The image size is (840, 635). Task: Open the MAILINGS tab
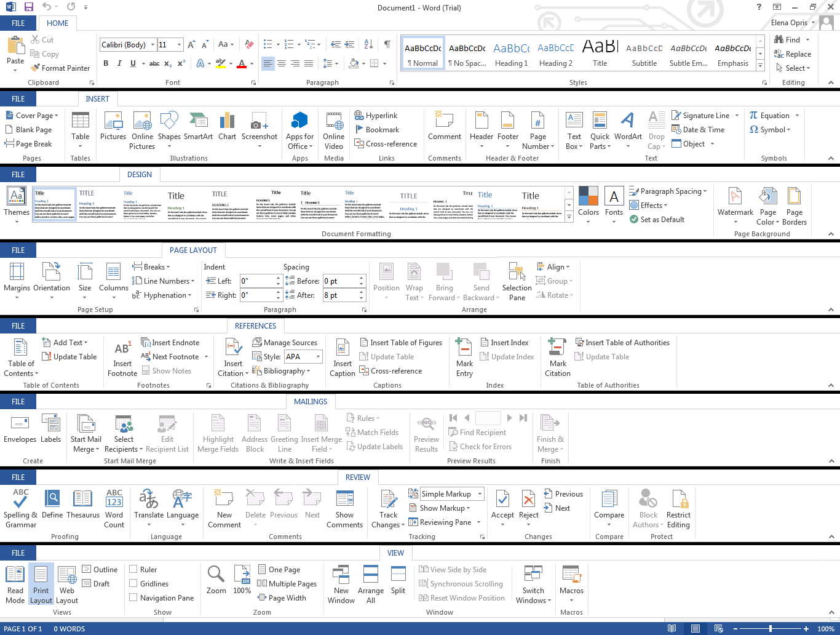[x=311, y=402]
